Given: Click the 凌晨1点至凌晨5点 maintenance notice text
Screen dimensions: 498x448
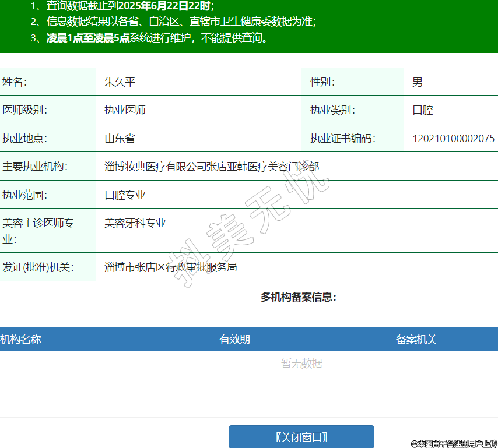Looking at the screenshot, I should click(x=87, y=38).
